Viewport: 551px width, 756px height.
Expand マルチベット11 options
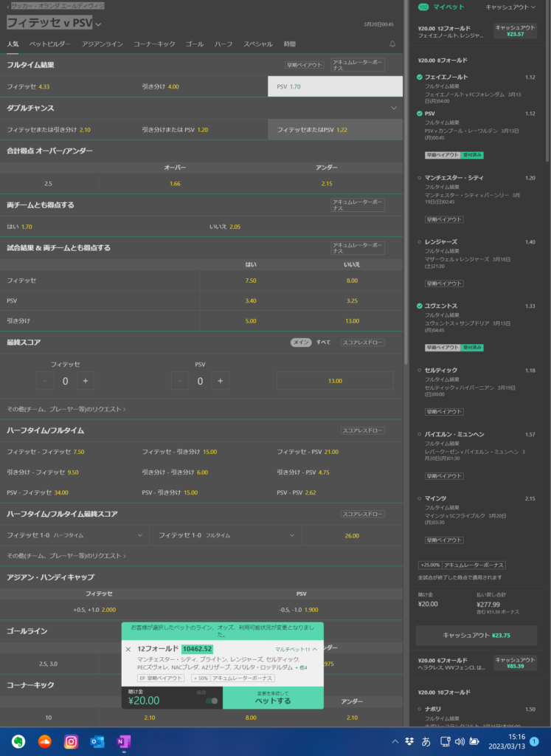296,650
